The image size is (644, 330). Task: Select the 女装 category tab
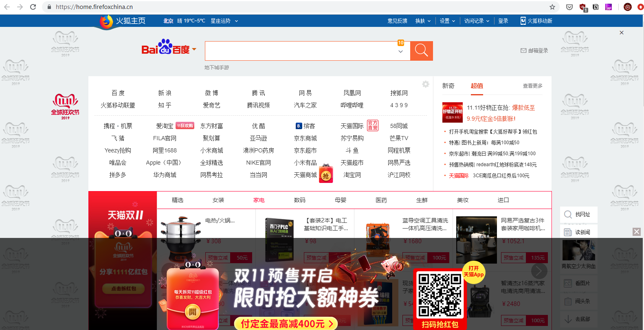tap(218, 200)
